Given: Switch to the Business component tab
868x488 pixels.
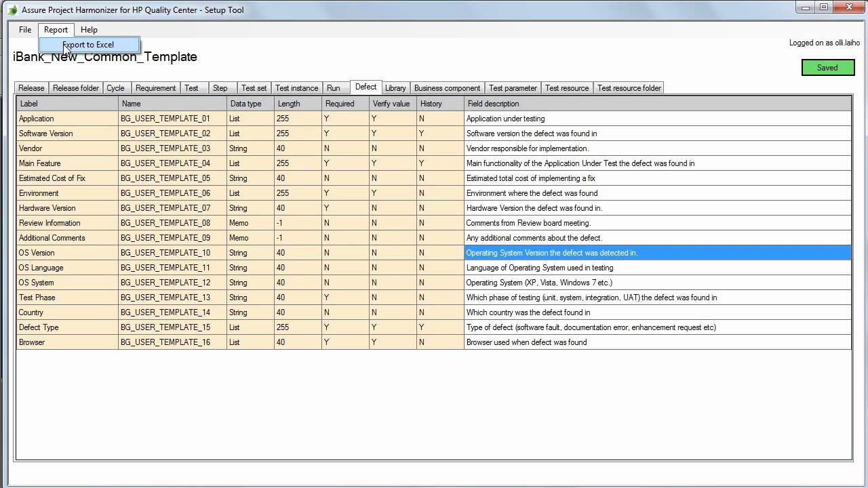Looking at the screenshot, I should pyautogui.click(x=448, y=88).
